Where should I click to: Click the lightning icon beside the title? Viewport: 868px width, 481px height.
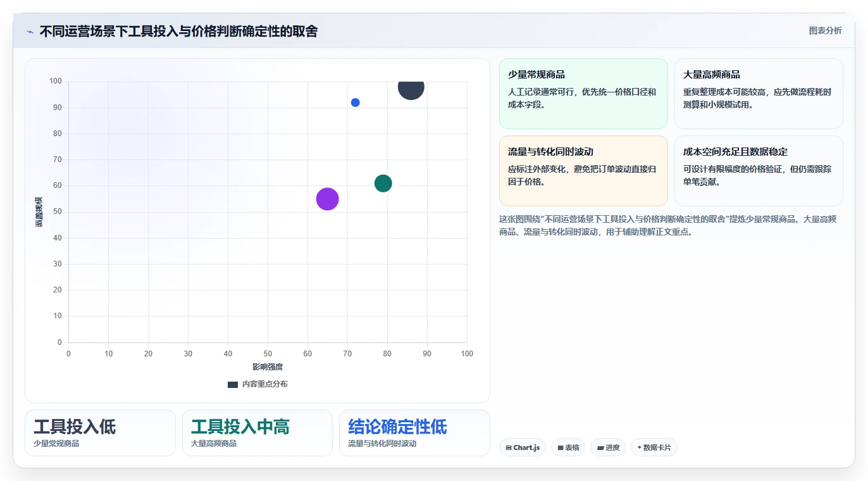30,32
